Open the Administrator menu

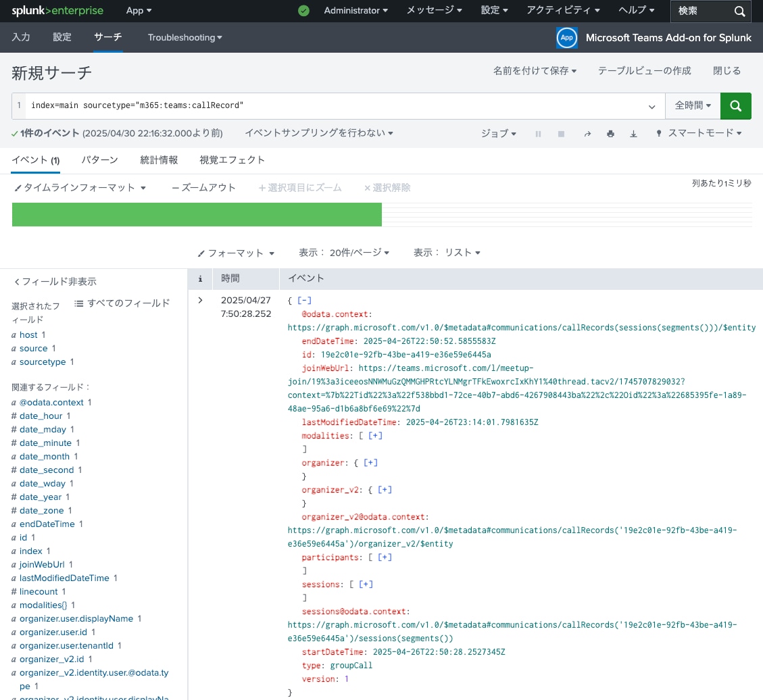point(355,11)
